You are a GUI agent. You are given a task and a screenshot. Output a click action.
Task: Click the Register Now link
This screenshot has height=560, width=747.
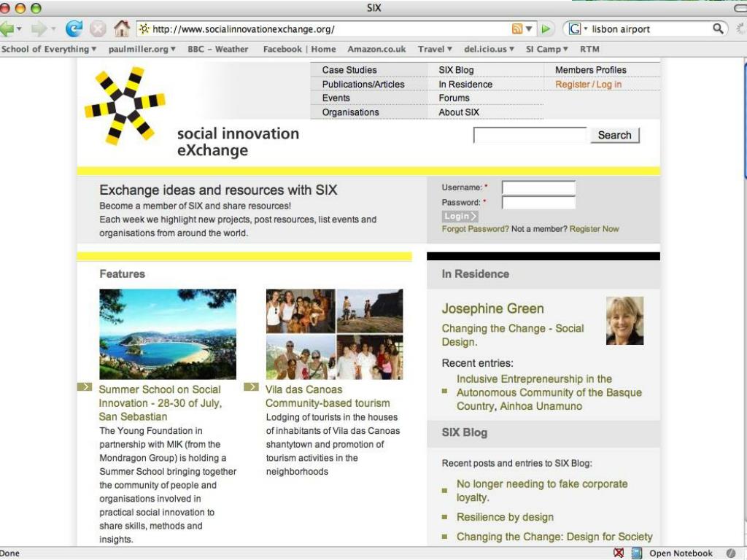(594, 229)
